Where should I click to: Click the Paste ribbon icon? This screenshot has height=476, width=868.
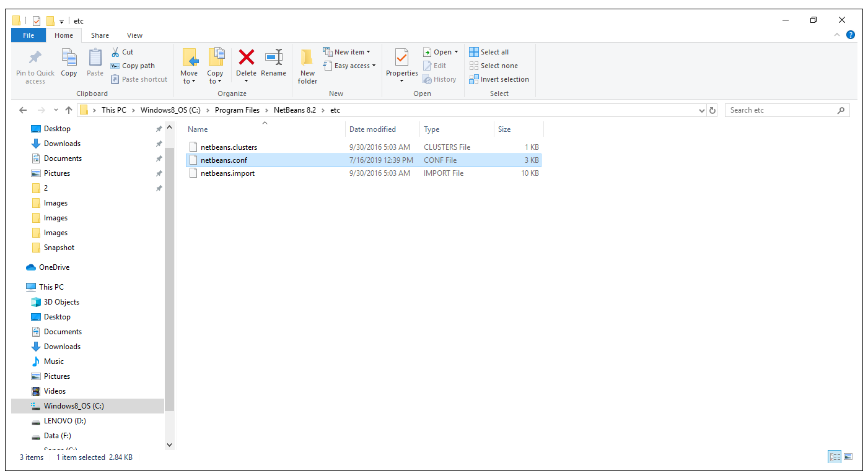click(x=95, y=58)
